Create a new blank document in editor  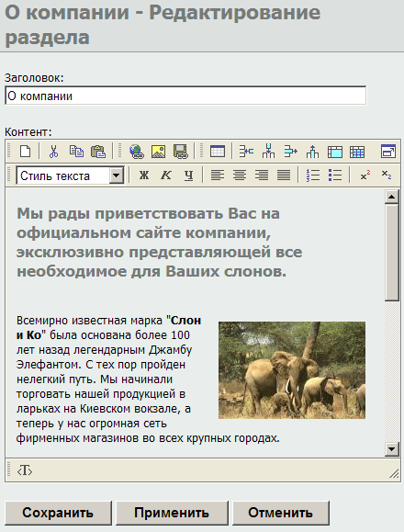26,151
